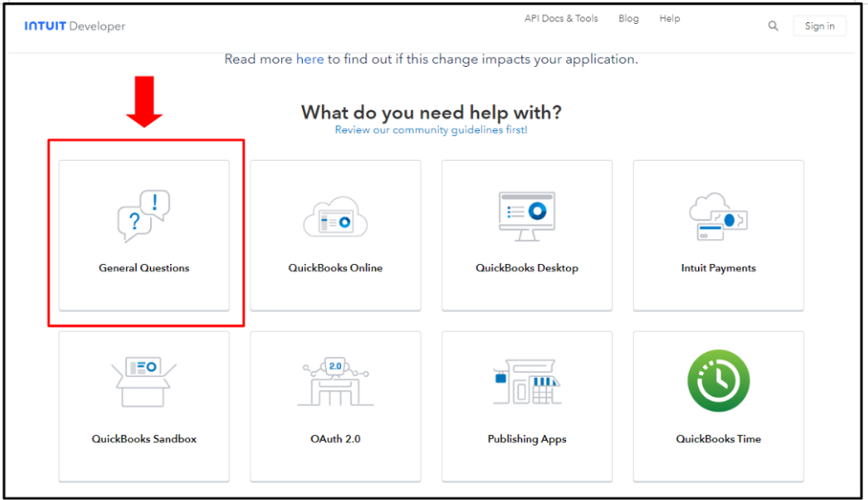868x500 pixels.
Task: Open the search magnifier in header
Action: (x=773, y=26)
